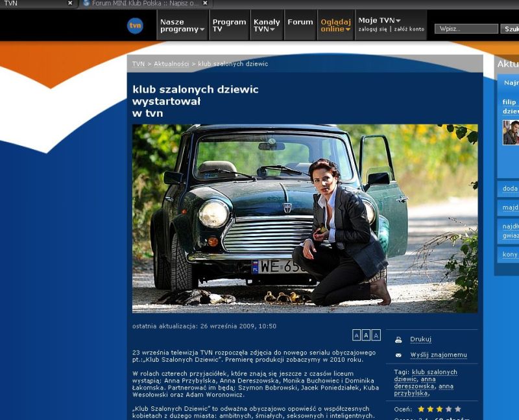Switch to the Forum MINI Klub Polska tab
Viewport: 519px width, 420px height.
point(145,3)
